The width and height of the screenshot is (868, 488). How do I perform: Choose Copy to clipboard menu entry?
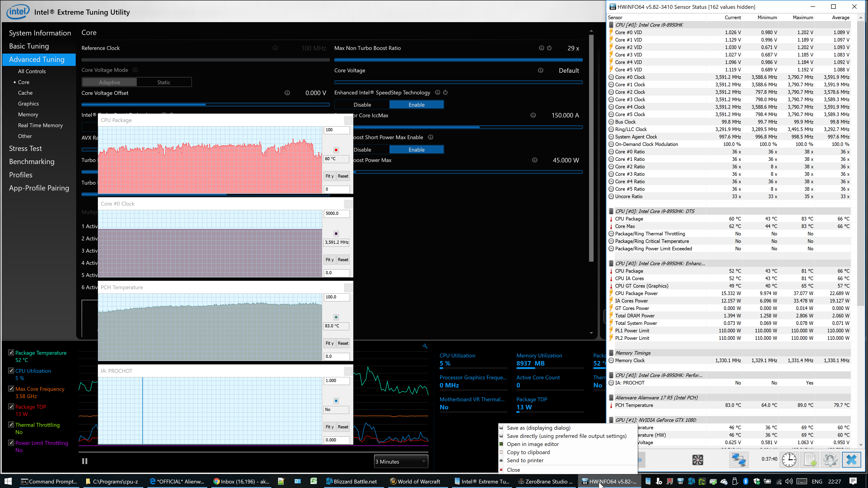tap(528, 452)
